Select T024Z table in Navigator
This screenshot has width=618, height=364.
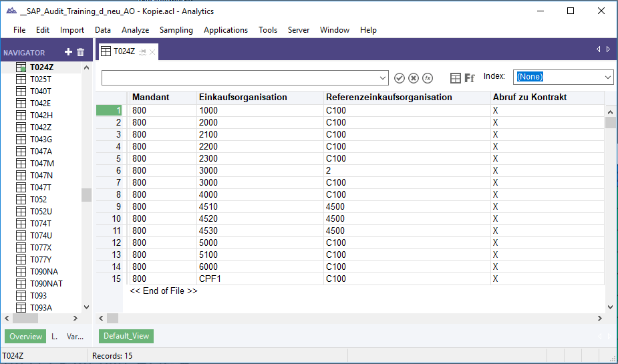point(41,67)
